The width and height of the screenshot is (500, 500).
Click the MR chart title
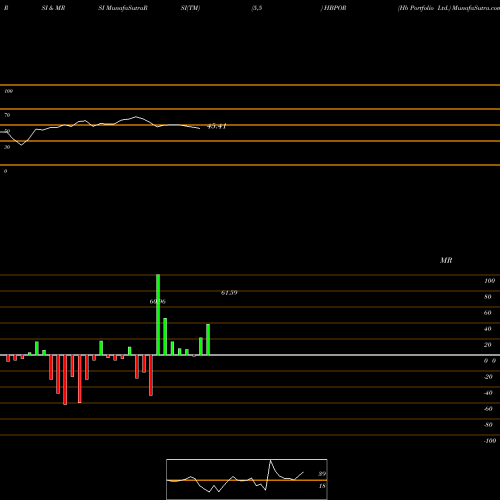click(446, 260)
